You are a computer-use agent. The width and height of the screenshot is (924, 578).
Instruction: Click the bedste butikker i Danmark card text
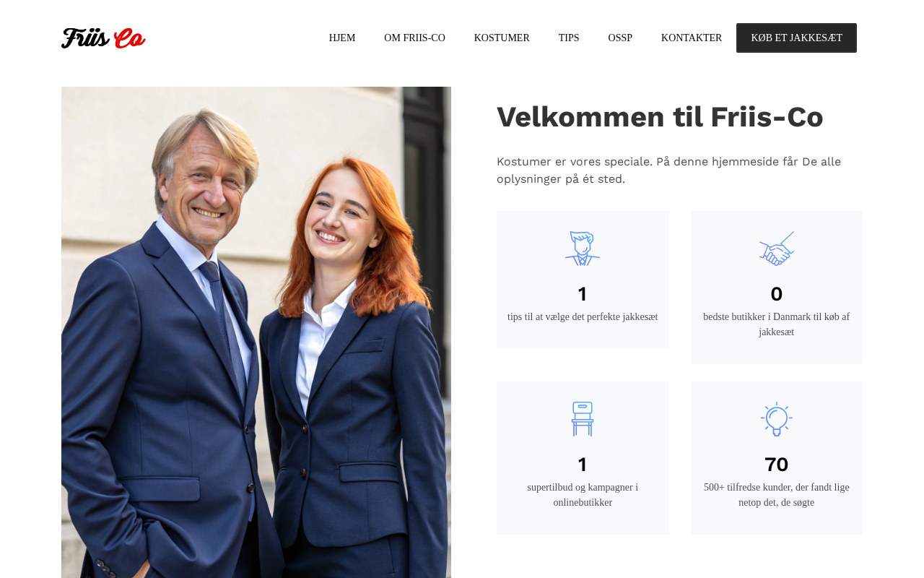pos(776,324)
